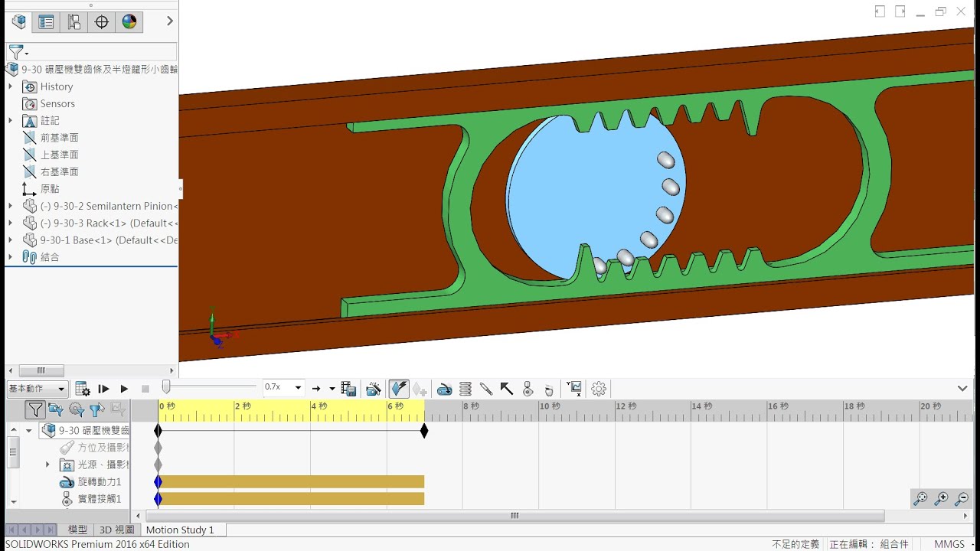This screenshot has width=980, height=551.
Task: Zoom to fit the timeline
Action: [920, 499]
